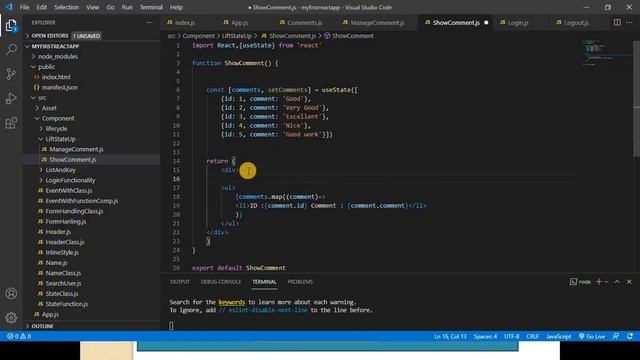Open the Search view in activity bar
Screen dimensions: 640x360
pyautogui.click(x=11, y=50)
